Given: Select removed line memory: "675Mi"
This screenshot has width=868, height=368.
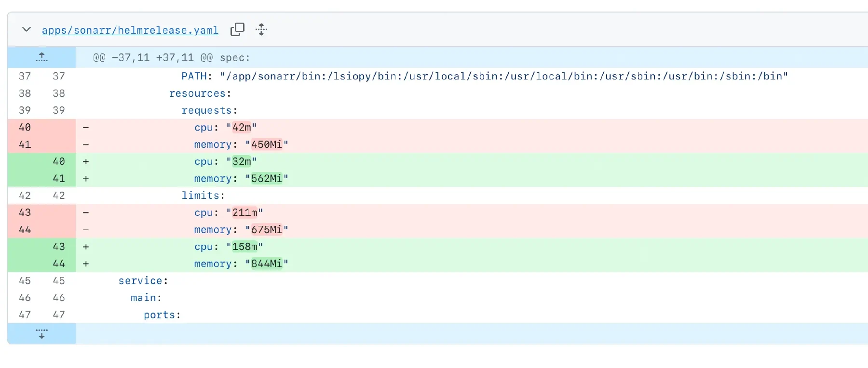Looking at the screenshot, I should point(241,230).
